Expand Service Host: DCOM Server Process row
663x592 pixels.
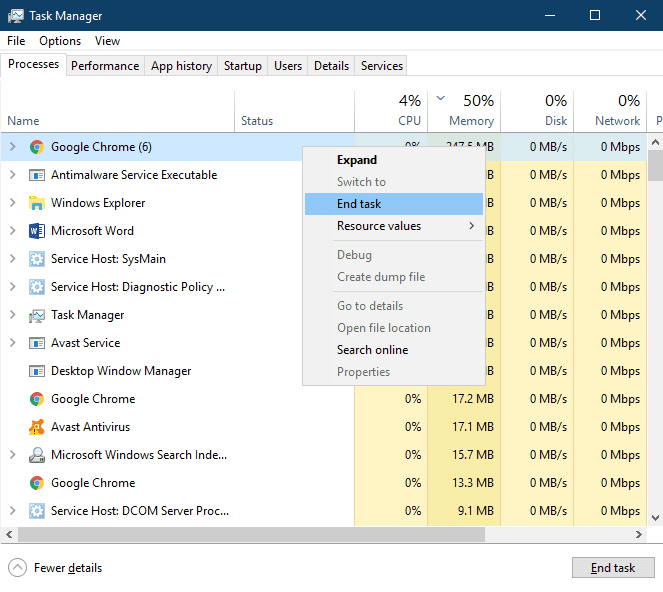click(13, 511)
